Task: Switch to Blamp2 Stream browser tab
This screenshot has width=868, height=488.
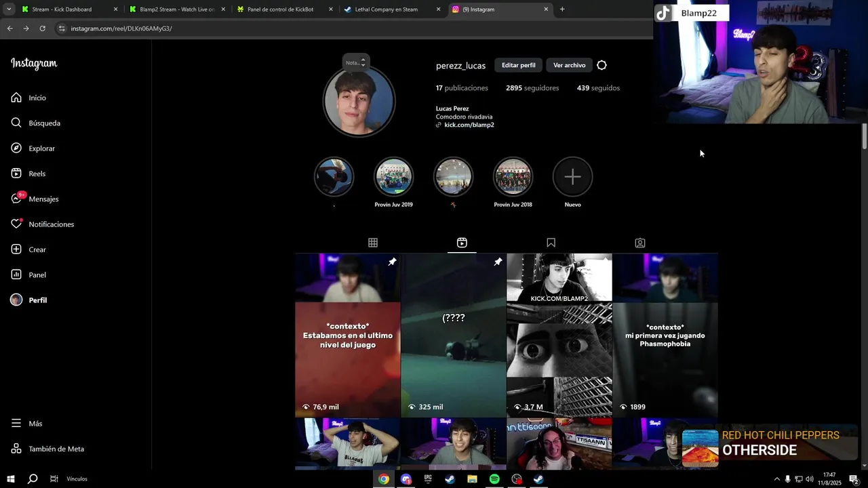Action: pyautogui.click(x=176, y=9)
